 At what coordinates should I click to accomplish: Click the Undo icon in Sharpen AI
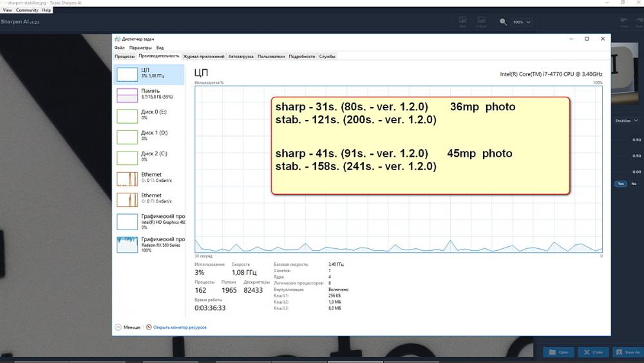624,22
